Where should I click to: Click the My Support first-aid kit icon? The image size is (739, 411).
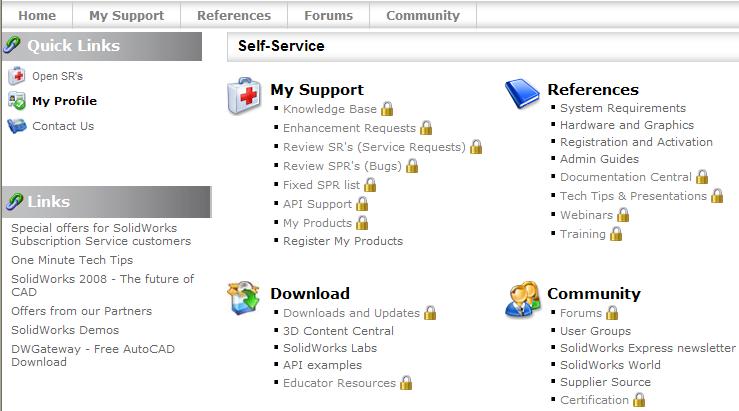coord(245,96)
